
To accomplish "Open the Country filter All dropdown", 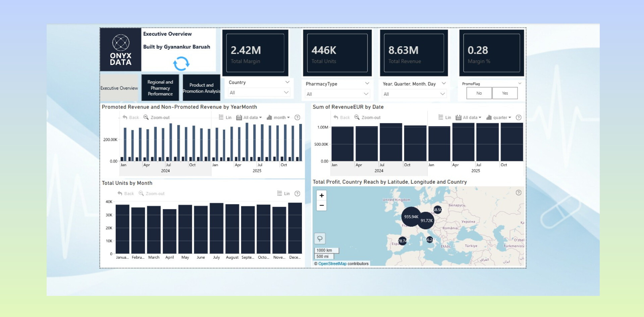I will pos(258,93).
